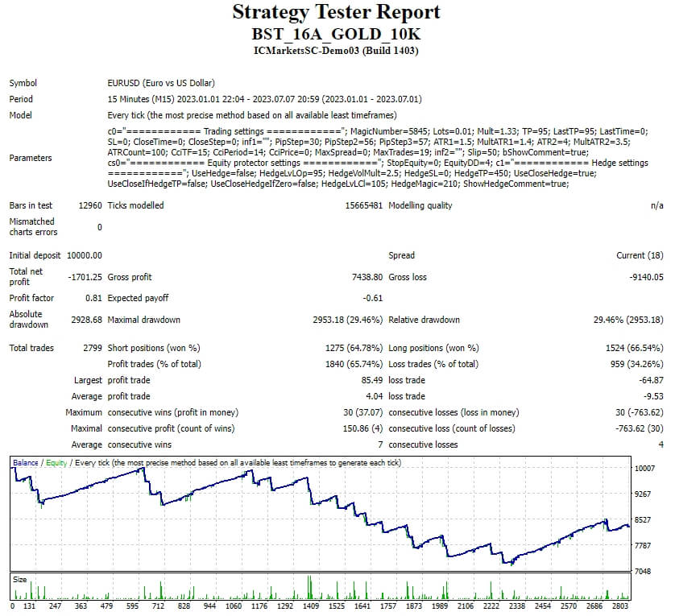Click the Spread value Current (18)
This screenshot has width=675, height=616.
pos(640,255)
